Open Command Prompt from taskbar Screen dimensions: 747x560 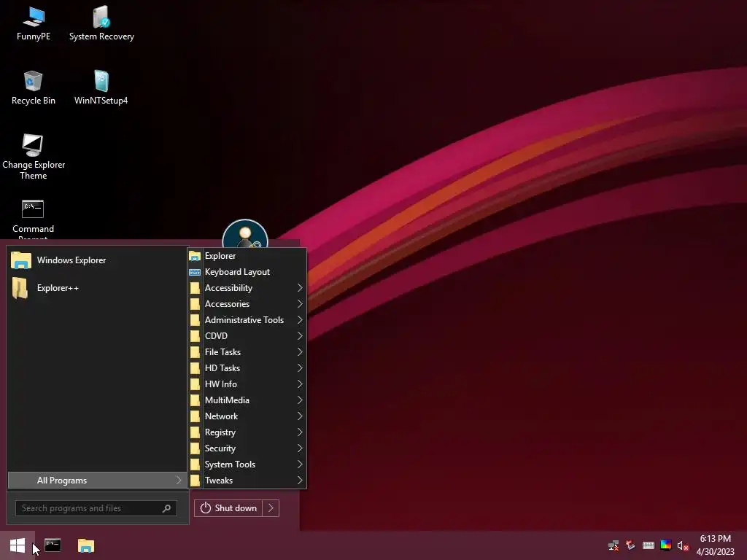(x=53, y=545)
